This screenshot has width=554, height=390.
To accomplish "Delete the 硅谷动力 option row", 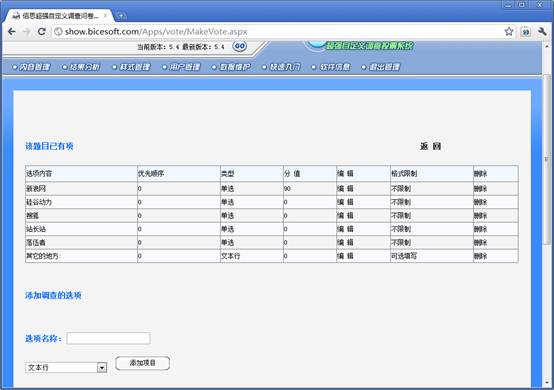I will pos(480,202).
